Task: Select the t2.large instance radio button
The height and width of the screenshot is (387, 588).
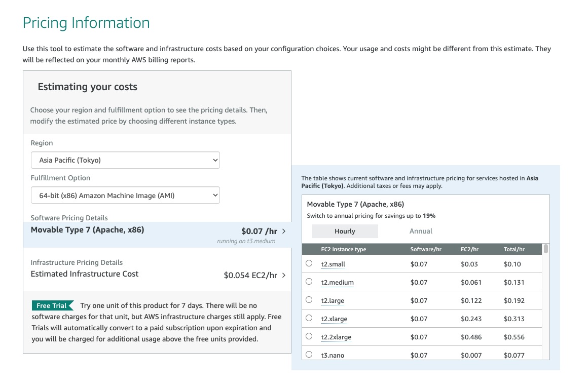Action: point(309,300)
